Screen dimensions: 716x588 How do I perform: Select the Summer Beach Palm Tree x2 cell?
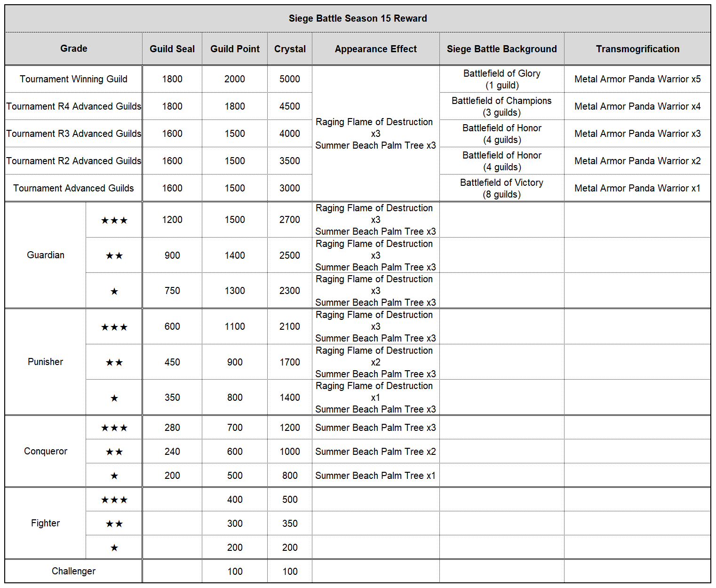click(x=375, y=452)
